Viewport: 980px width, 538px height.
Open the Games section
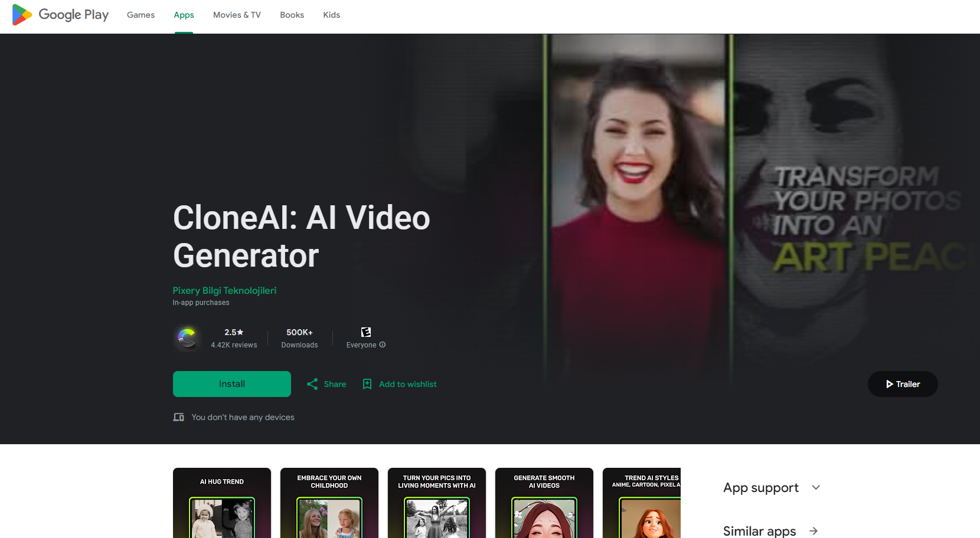coord(141,15)
